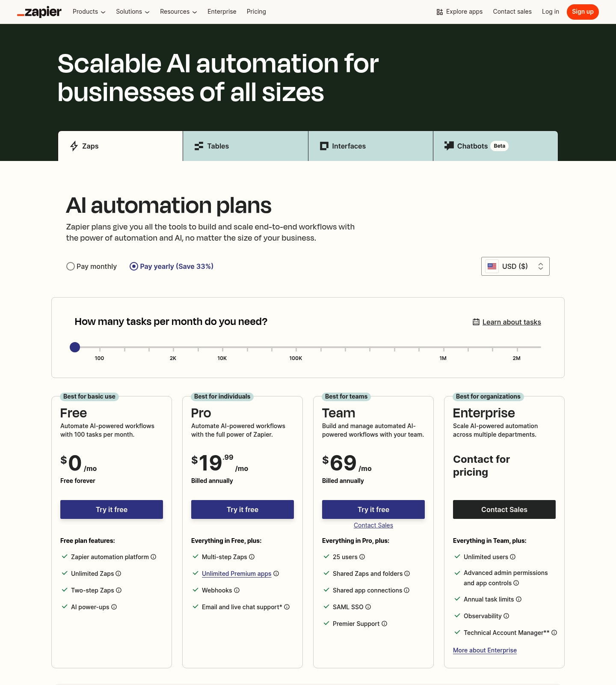616x685 pixels.
Task: Expand the Solutions menu
Action: pyautogui.click(x=133, y=12)
